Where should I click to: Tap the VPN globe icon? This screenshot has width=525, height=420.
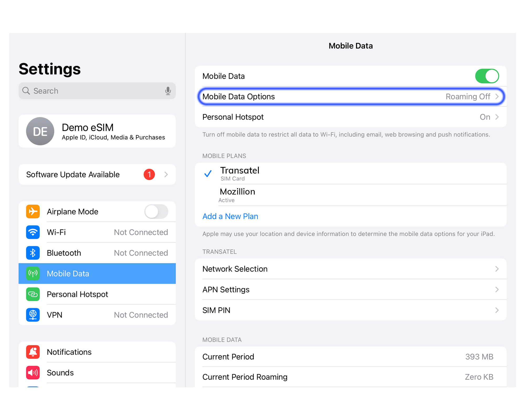point(33,315)
